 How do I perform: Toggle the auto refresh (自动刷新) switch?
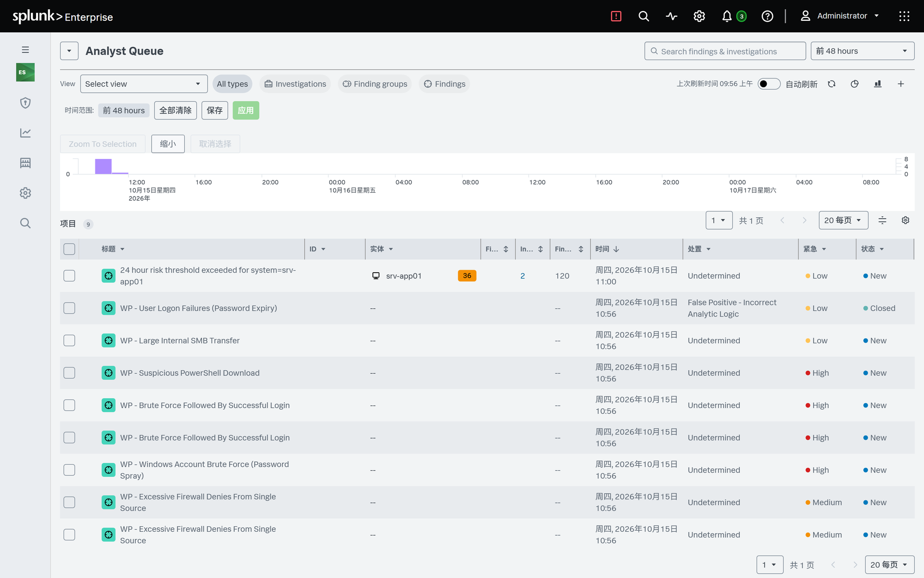769,84
